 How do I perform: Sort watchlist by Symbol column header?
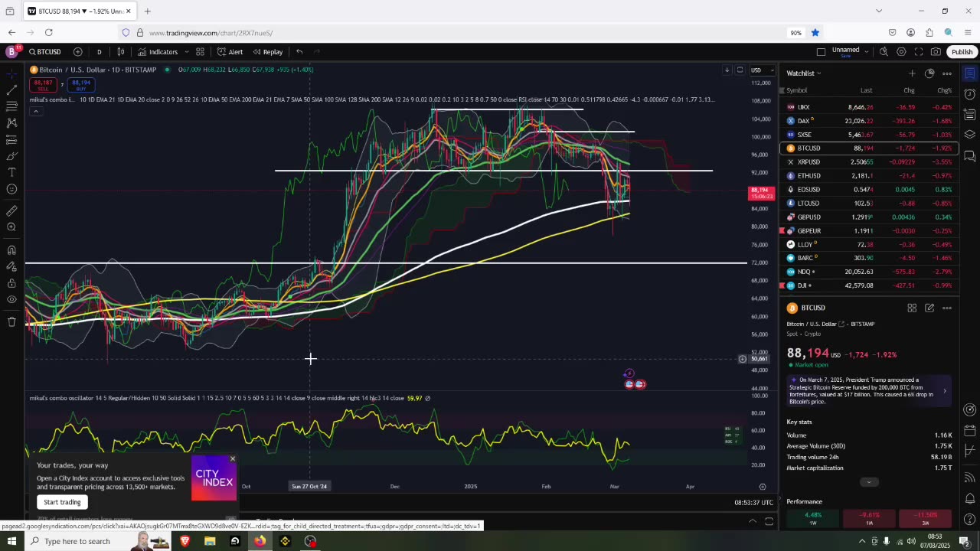pos(796,90)
